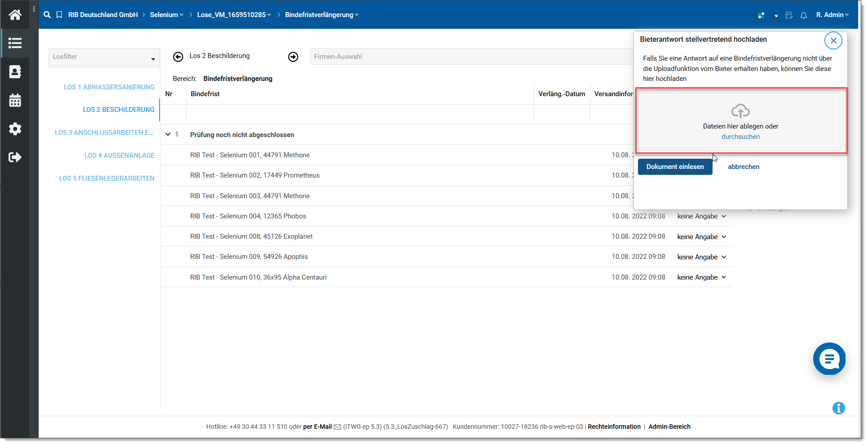This screenshot has height=445, width=868.
Task: Click into the Firmen-Auswahl input field
Action: (x=472, y=57)
